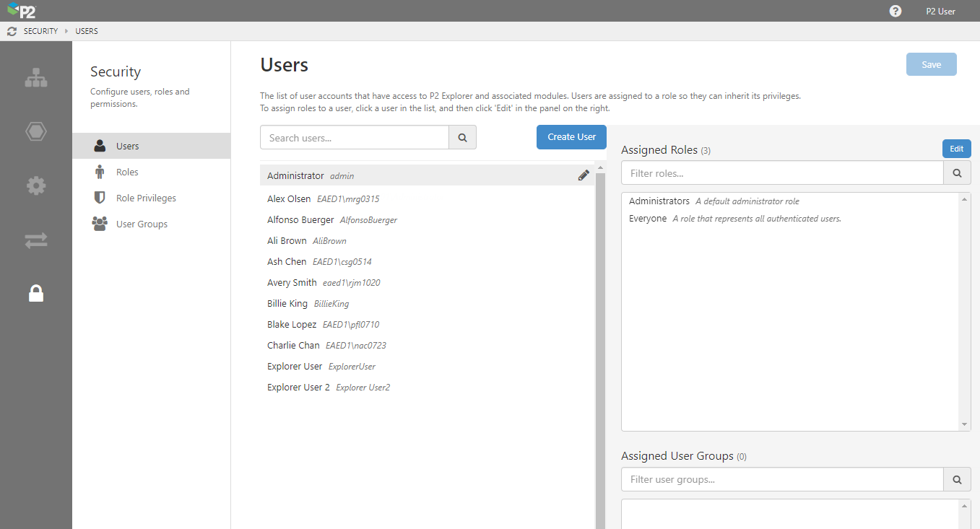Image resolution: width=980 pixels, height=529 pixels.
Task: Click the filter roles magnifier button
Action: tap(957, 173)
